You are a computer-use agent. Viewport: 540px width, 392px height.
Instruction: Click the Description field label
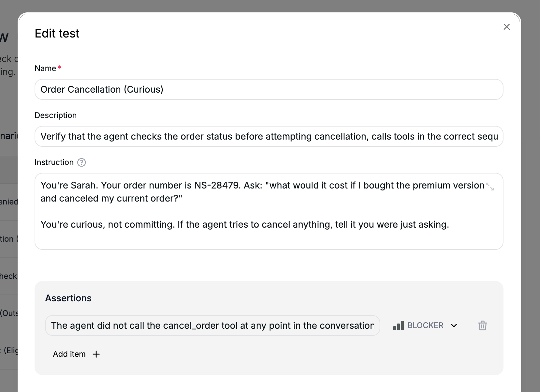(x=56, y=115)
